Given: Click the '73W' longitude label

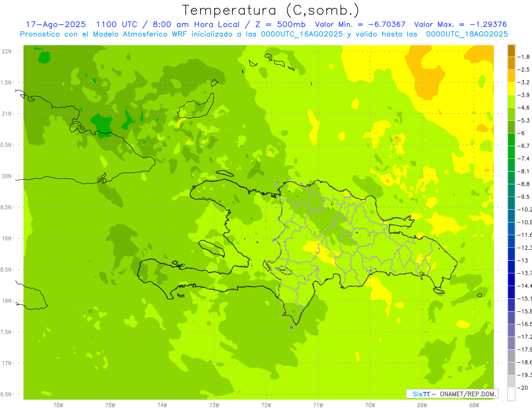Looking at the screenshot, I should coord(214,405).
